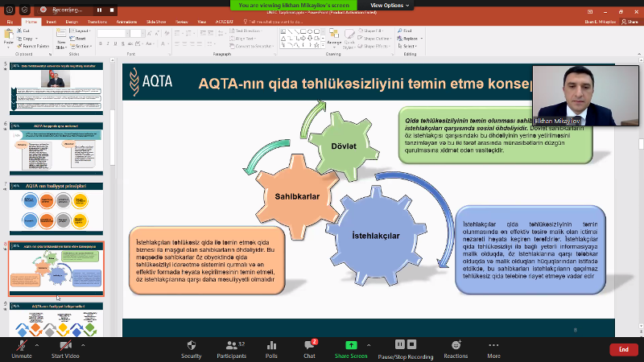Open the View Options dropdown
The height and width of the screenshot is (362, 644).
390,6
